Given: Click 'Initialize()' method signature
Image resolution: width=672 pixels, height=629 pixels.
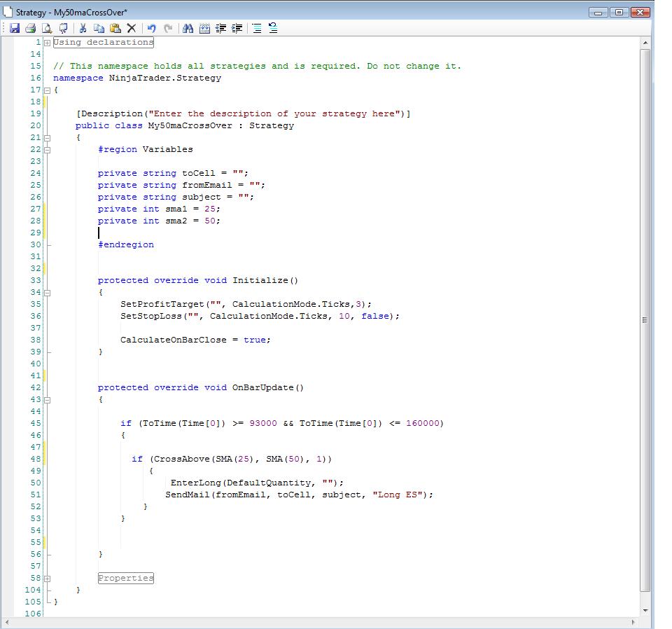Looking at the screenshot, I should 197,280.
